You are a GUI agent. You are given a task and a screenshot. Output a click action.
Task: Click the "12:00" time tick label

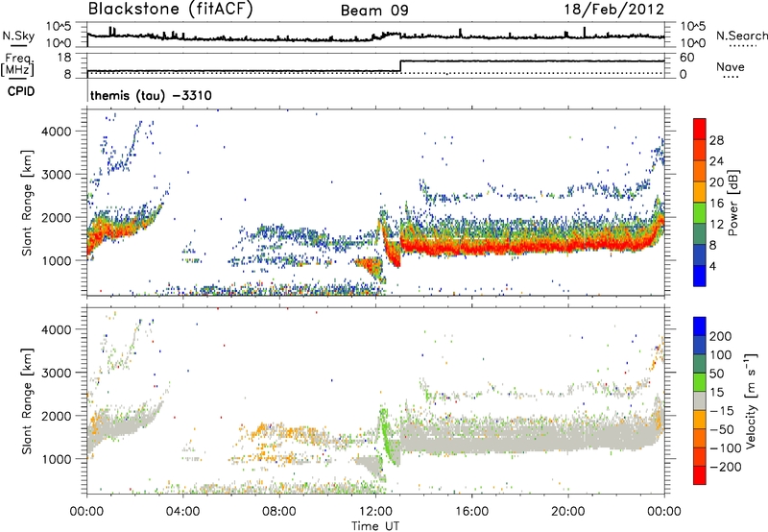tap(375, 512)
